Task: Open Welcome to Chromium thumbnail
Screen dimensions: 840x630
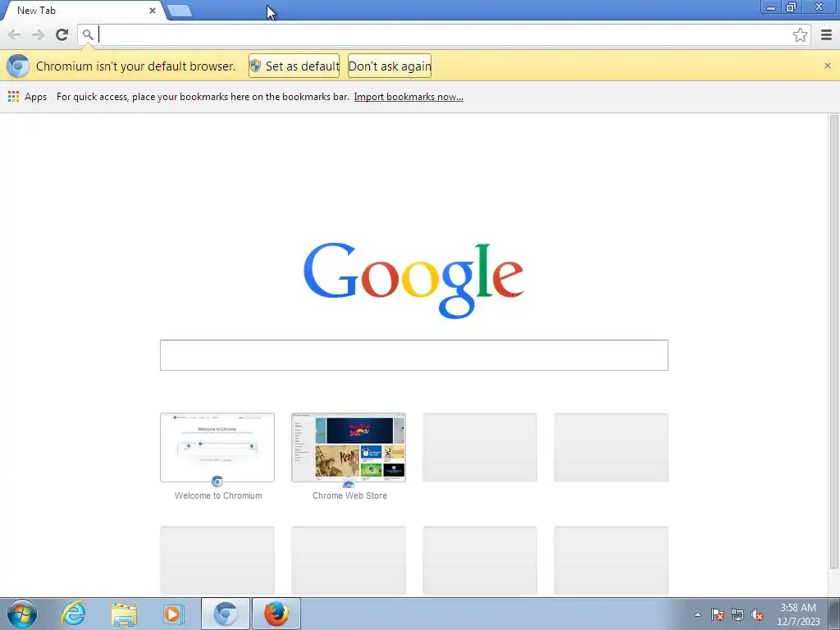Action: 217,447
